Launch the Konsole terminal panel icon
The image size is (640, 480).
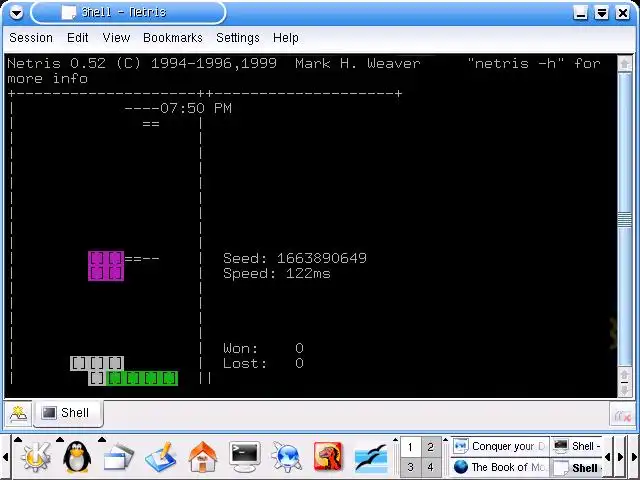[244, 458]
